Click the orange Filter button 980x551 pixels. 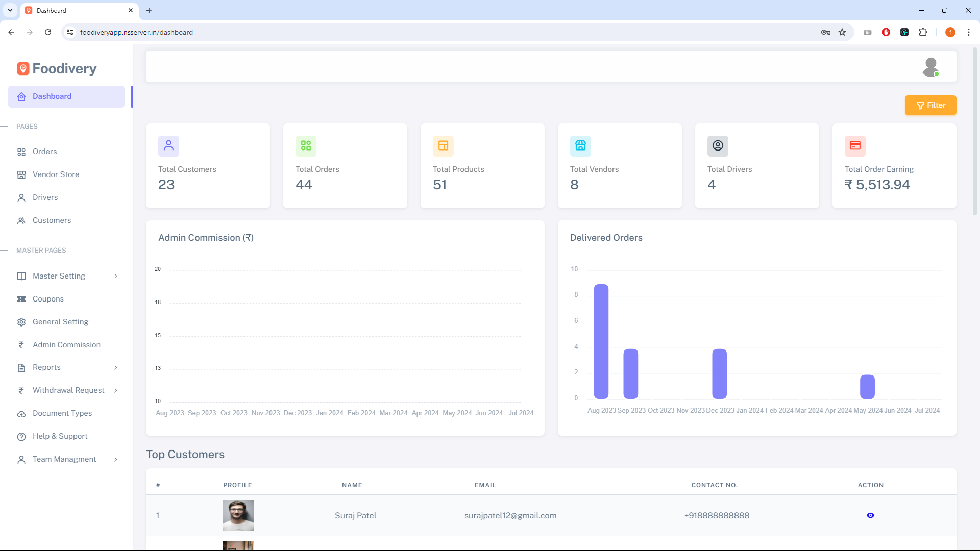(x=930, y=105)
